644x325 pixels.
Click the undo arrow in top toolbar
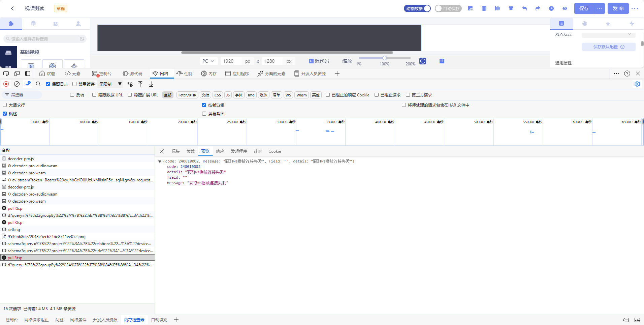point(524,8)
